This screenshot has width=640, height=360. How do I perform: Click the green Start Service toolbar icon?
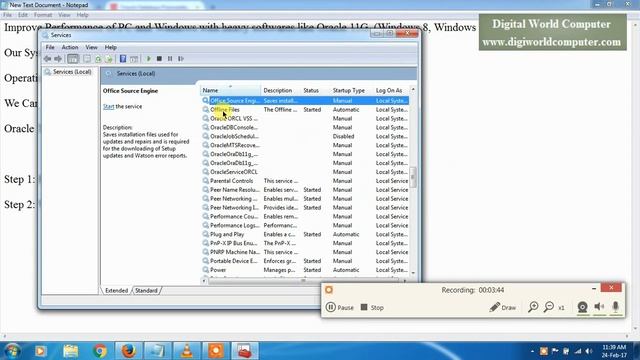[x=149, y=59]
